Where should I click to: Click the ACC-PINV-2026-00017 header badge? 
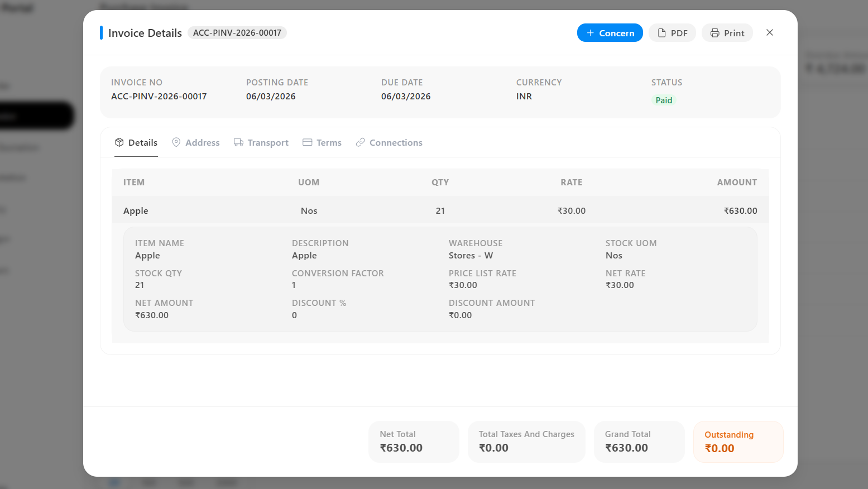[237, 32]
